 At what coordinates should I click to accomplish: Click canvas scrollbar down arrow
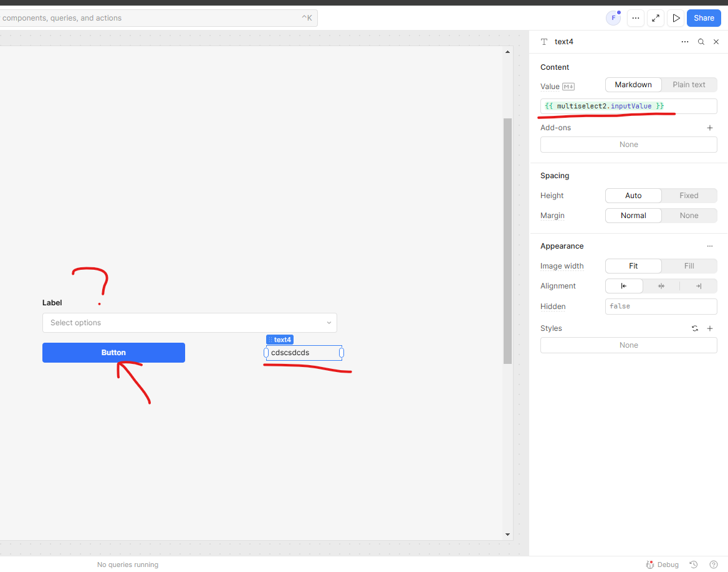(507, 535)
